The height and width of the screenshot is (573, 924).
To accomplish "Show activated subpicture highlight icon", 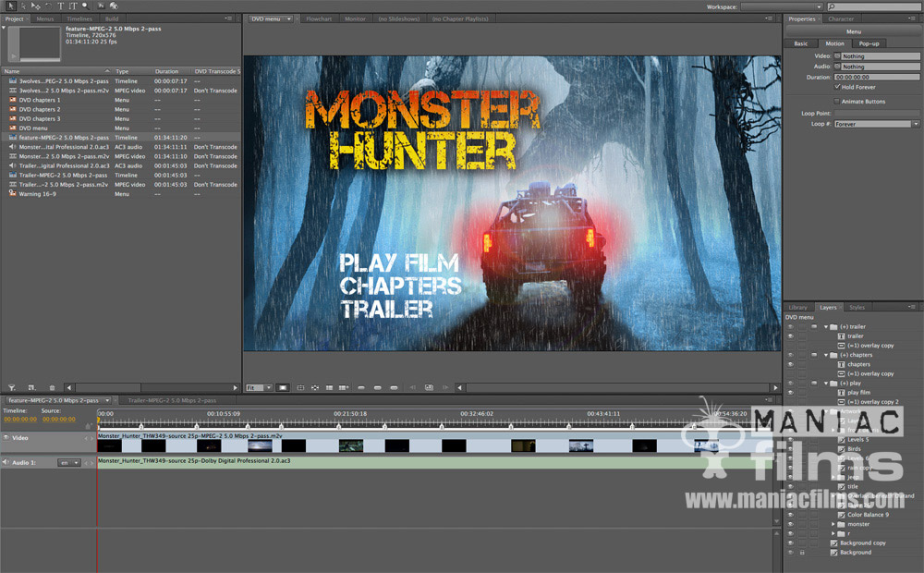I will 394,387.
